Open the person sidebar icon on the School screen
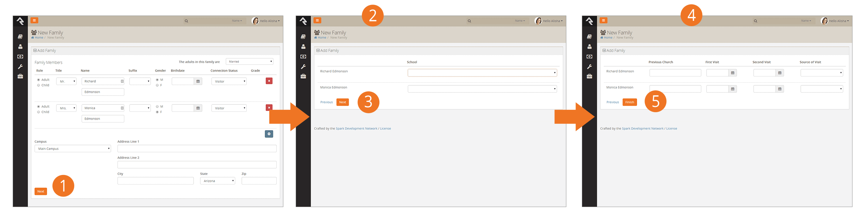Screen dimensions: 868x224 (303, 47)
